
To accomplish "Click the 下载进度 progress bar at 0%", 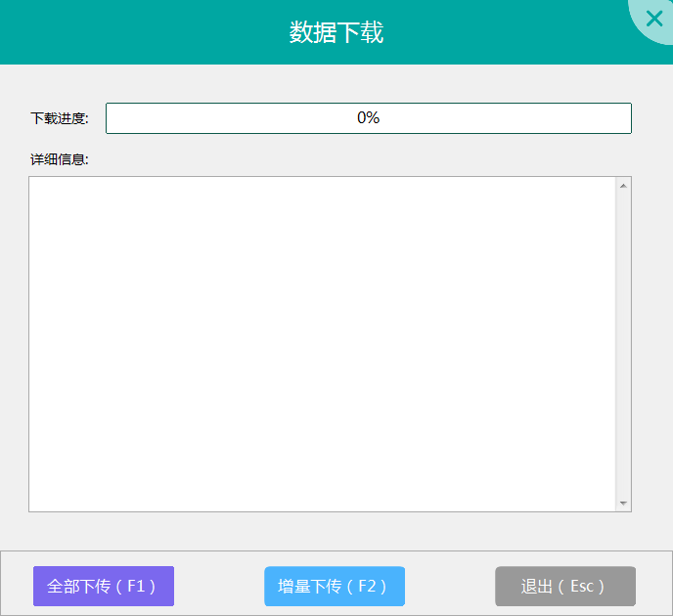I will point(369,118).
